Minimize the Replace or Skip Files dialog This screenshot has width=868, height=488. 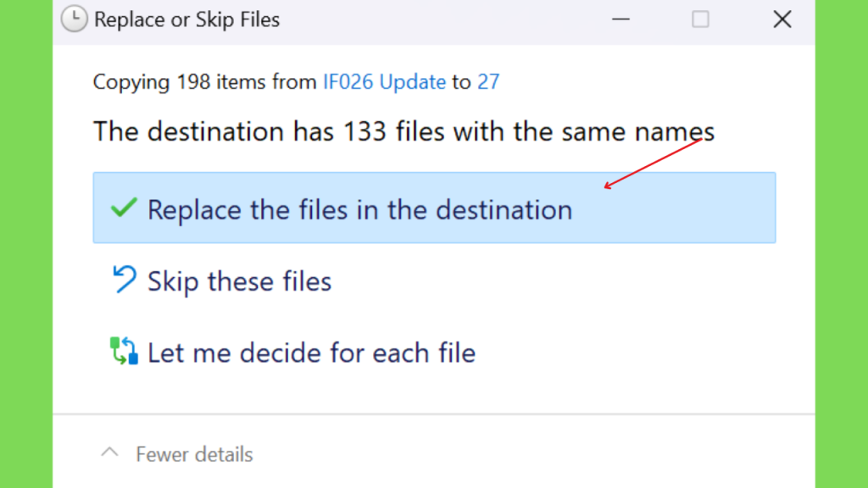tap(620, 19)
